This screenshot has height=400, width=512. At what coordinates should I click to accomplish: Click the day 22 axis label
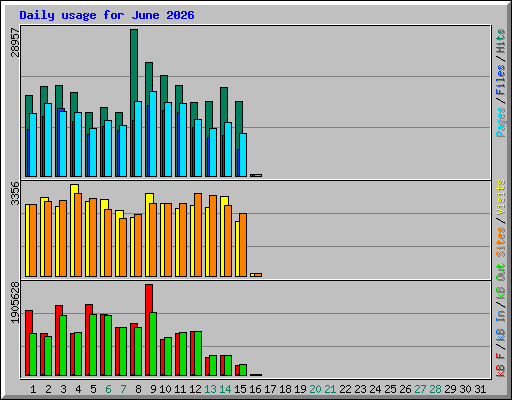(345, 389)
